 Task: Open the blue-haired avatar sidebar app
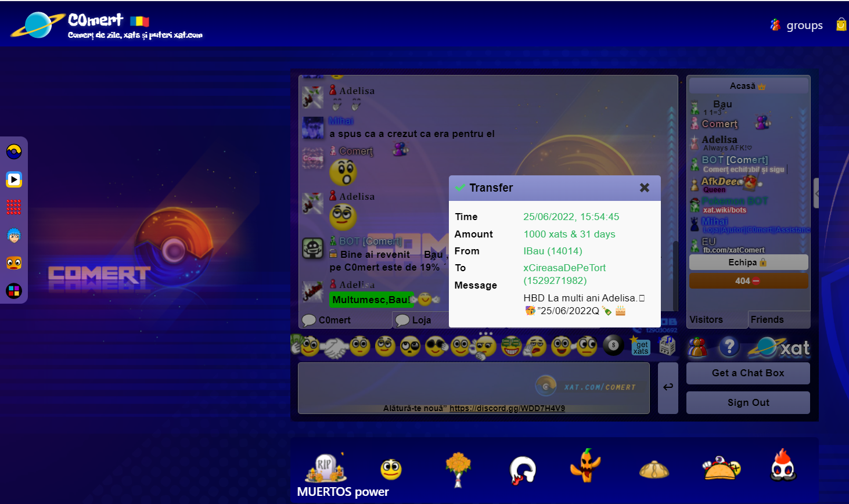(x=14, y=235)
